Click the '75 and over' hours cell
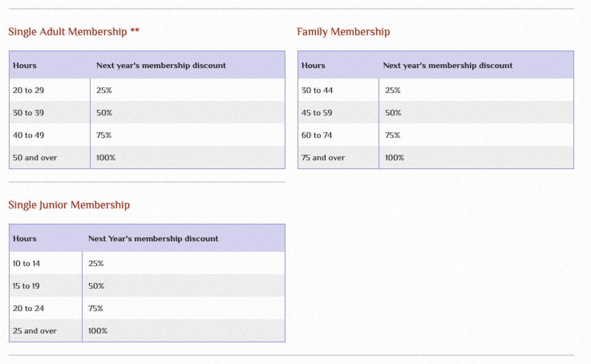Screen dimensions: 591x364 coord(323,158)
